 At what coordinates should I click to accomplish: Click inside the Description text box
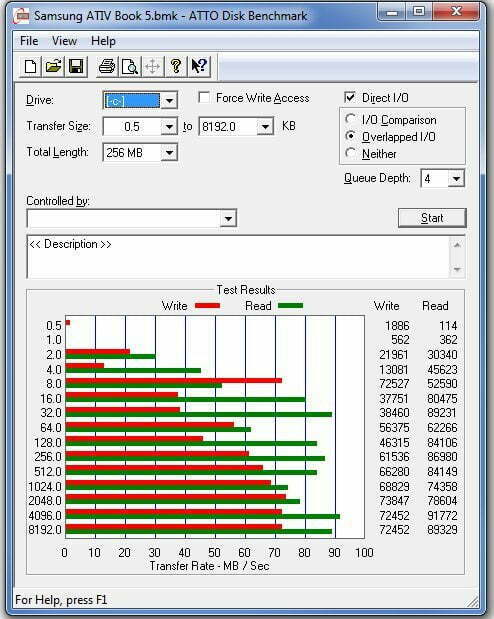(238, 257)
